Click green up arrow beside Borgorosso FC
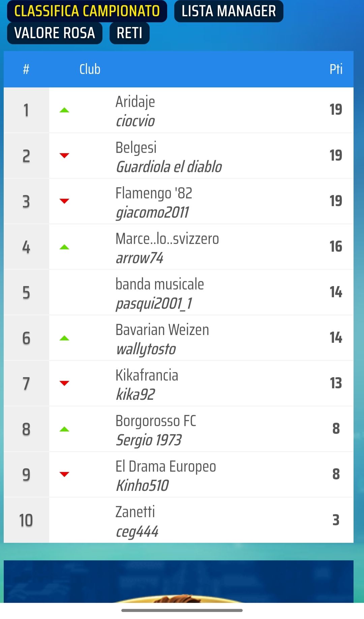Viewport: 364px width, 619px height. pyautogui.click(x=64, y=429)
